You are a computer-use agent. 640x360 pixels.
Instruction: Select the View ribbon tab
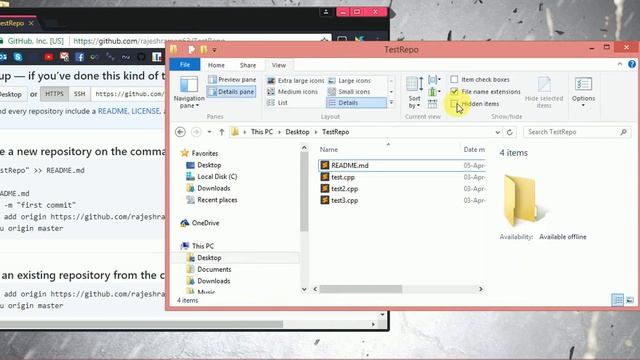tap(279, 65)
